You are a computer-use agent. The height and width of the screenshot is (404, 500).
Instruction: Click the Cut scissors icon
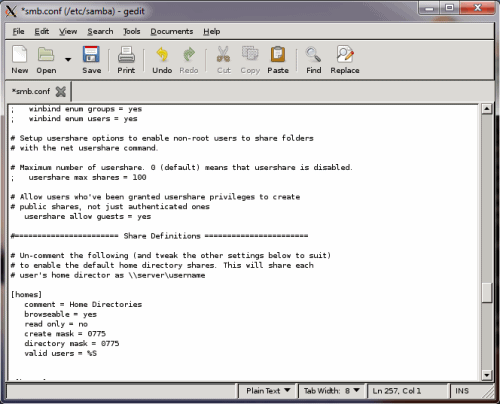tap(223, 54)
